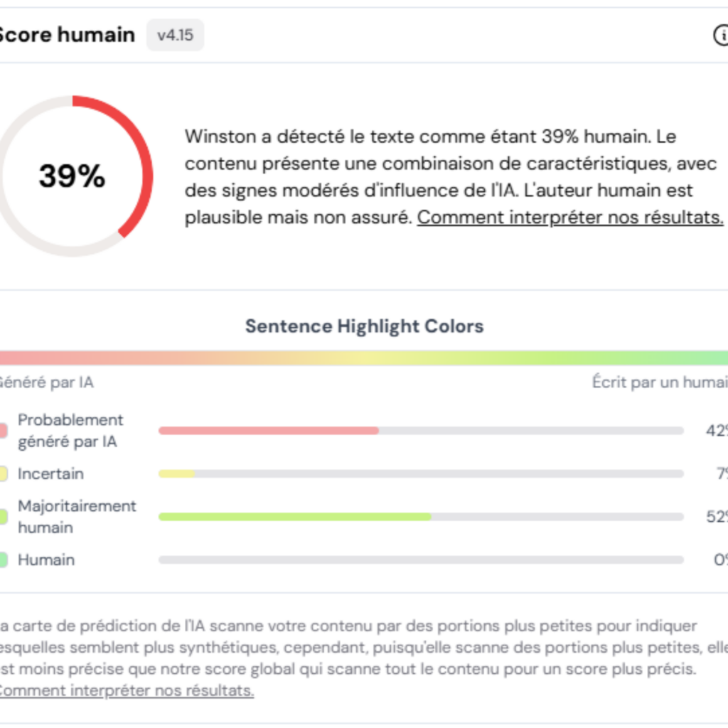Click the Incertain legend label
Image resolution: width=728 pixels, height=728 pixels.
pos(50,473)
